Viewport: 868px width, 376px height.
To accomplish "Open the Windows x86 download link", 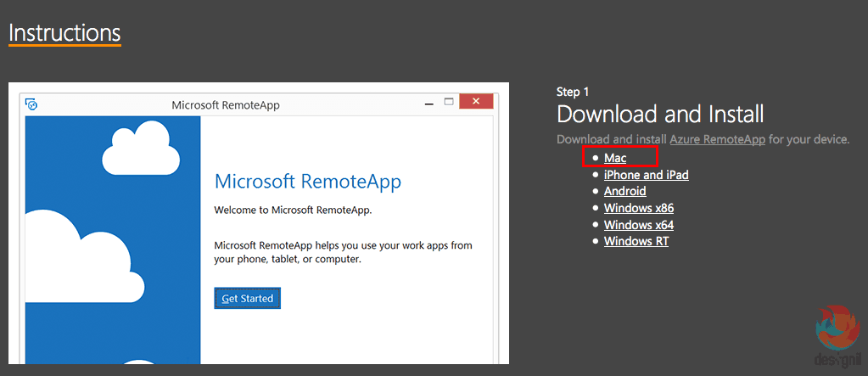I will (639, 208).
